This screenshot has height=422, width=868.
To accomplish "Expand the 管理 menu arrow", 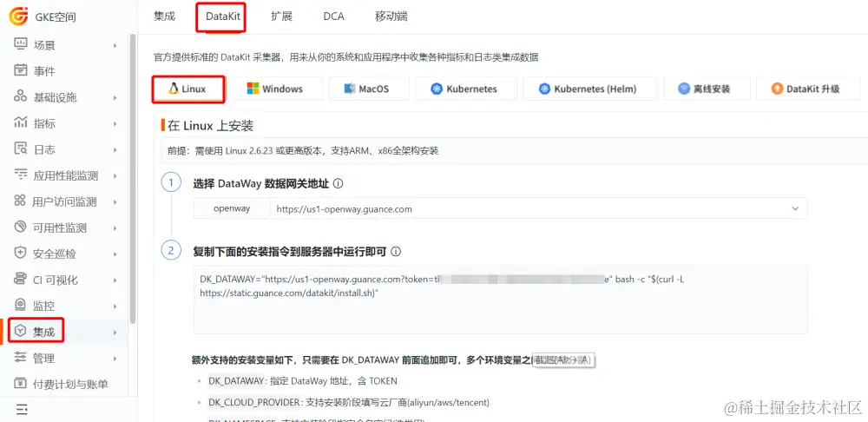I will tap(115, 359).
